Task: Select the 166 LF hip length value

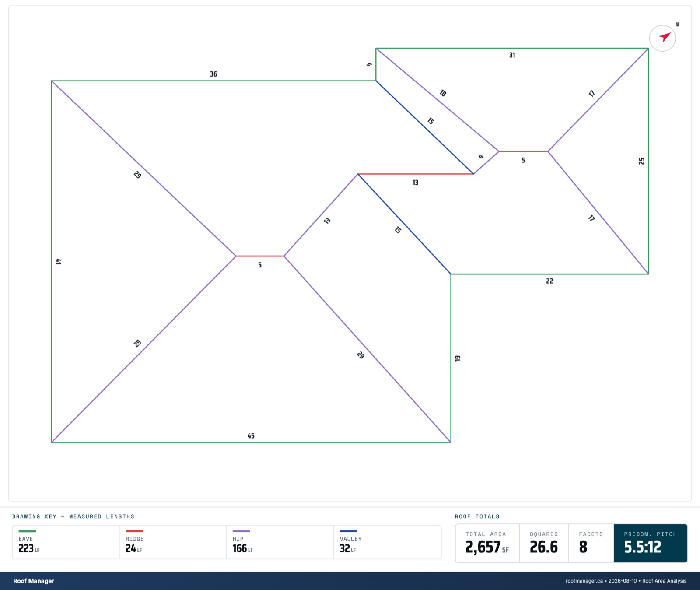Action: pos(242,548)
